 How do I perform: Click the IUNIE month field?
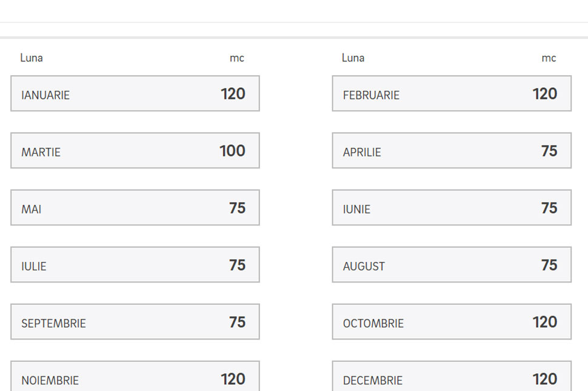(x=451, y=208)
